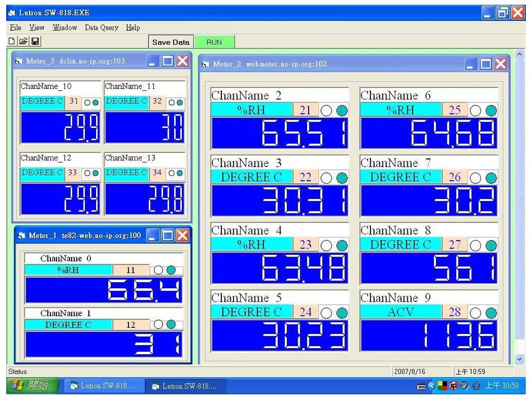Click the ChanName 2 name field

(280, 96)
